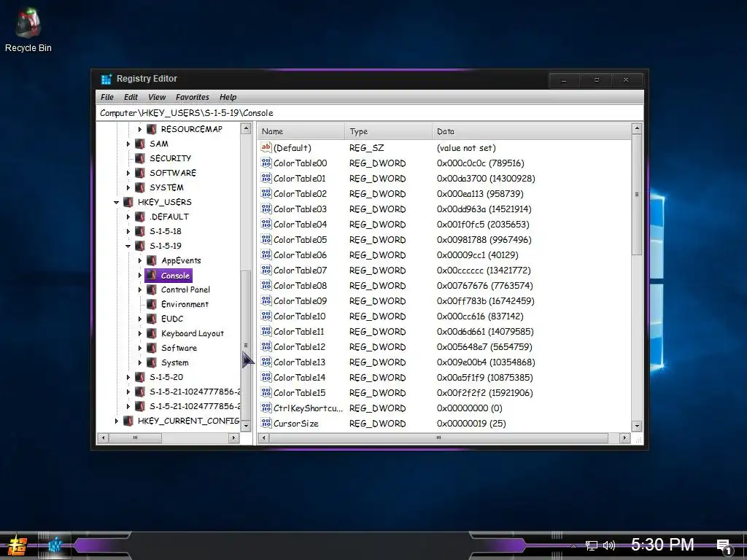Click data 0x00f2f2f2 (15921906)
The image size is (747, 560).
click(484, 393)
